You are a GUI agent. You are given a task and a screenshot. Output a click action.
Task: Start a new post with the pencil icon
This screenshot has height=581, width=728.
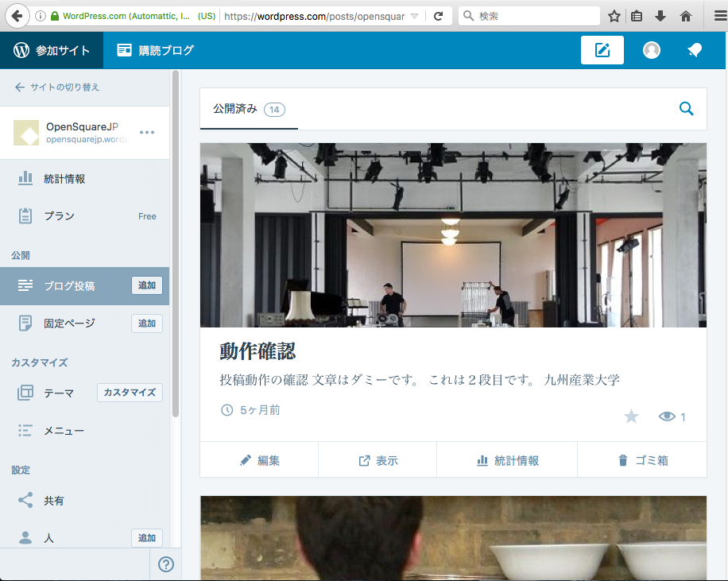(x=602, y=49)
